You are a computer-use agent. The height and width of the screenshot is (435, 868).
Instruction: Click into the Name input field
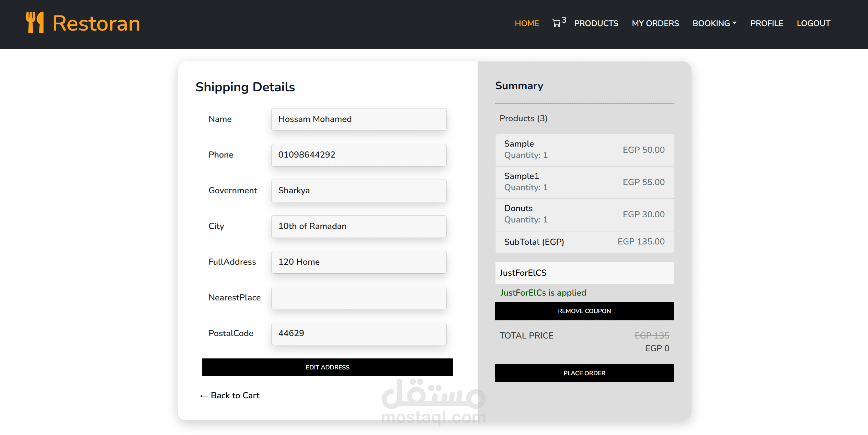[358, 119]
